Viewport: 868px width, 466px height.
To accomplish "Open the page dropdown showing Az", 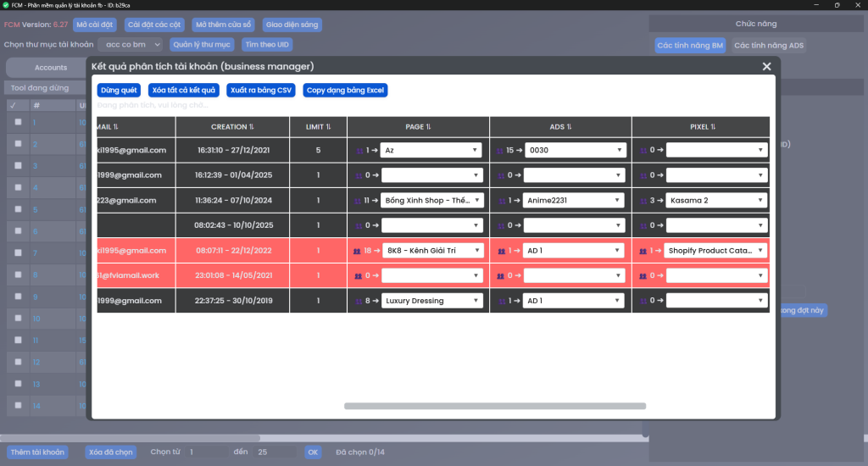I will (431, 151).
